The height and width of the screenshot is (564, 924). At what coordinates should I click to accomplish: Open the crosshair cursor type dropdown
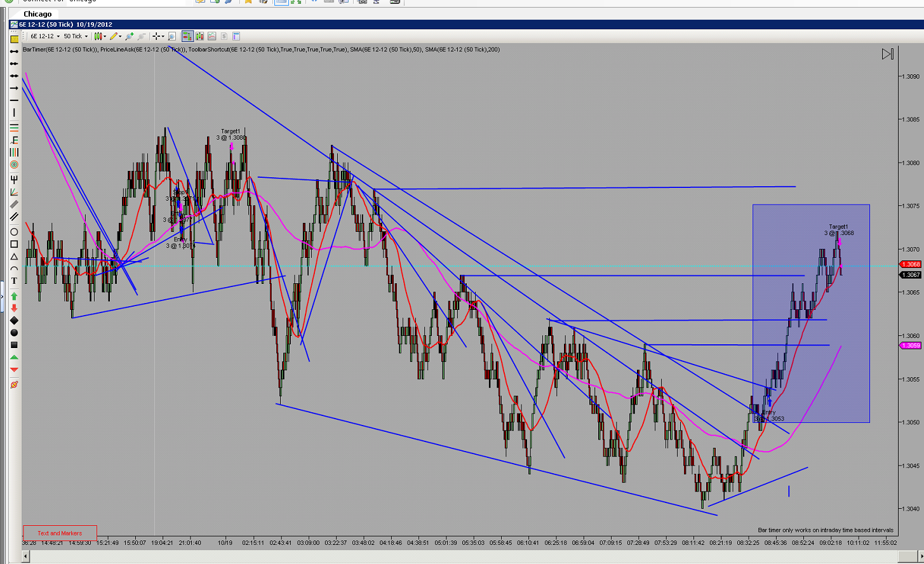click(x=158, y=36)
